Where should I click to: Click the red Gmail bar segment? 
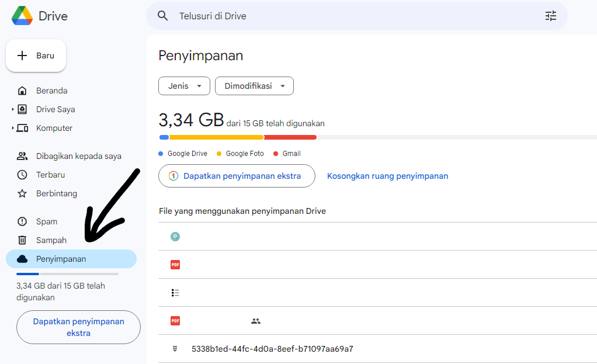(x=290, y=137)
